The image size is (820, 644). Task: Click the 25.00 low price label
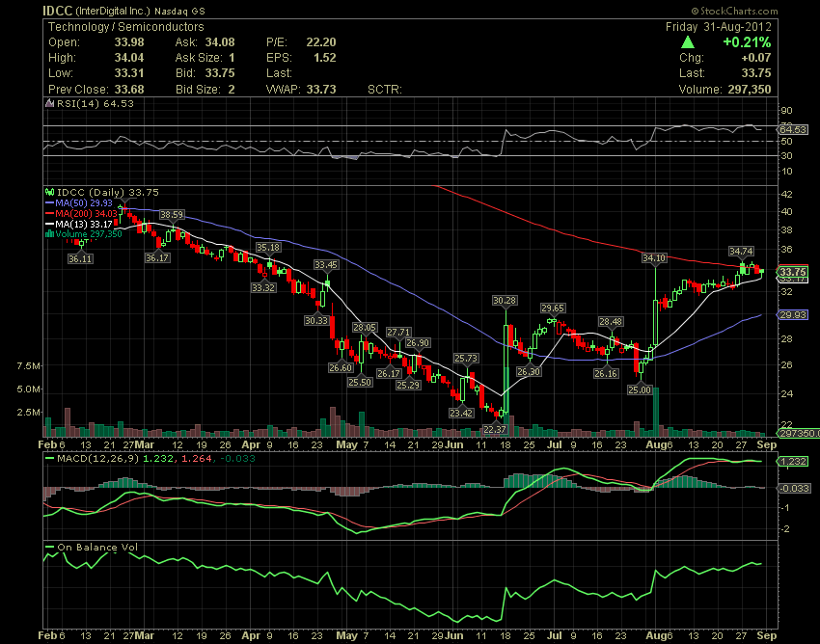640,389
